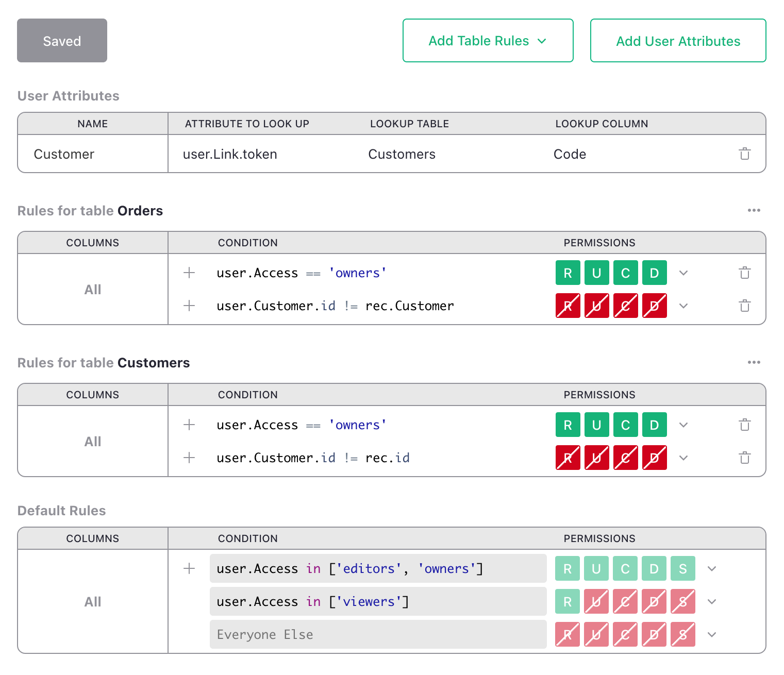784x675 pixels.
Task: Delete the Customer user attribute row
Action: point(744,154)
